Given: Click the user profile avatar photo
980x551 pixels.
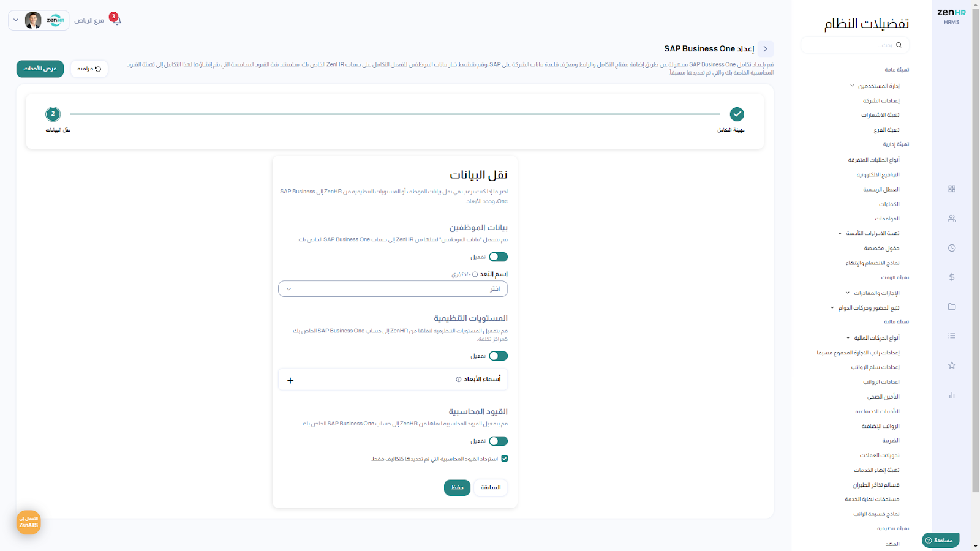Looking at the screenshot, I should coord(33,20).
